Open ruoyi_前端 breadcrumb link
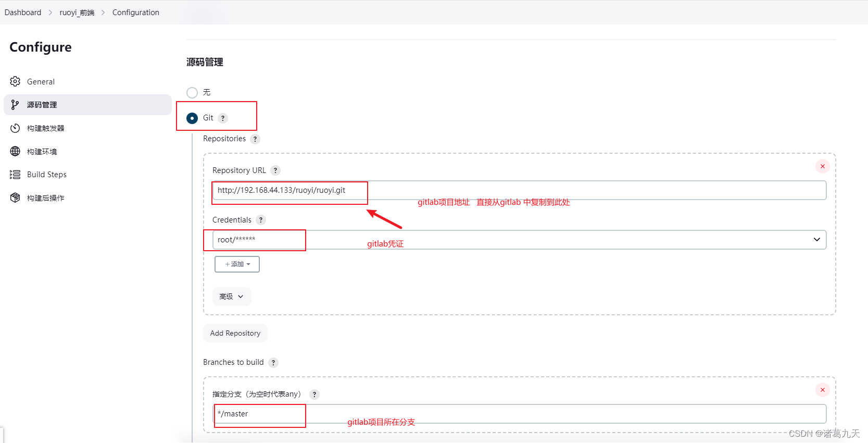Image resolution: width=868 pixels, height=443 pixels. 77,13
